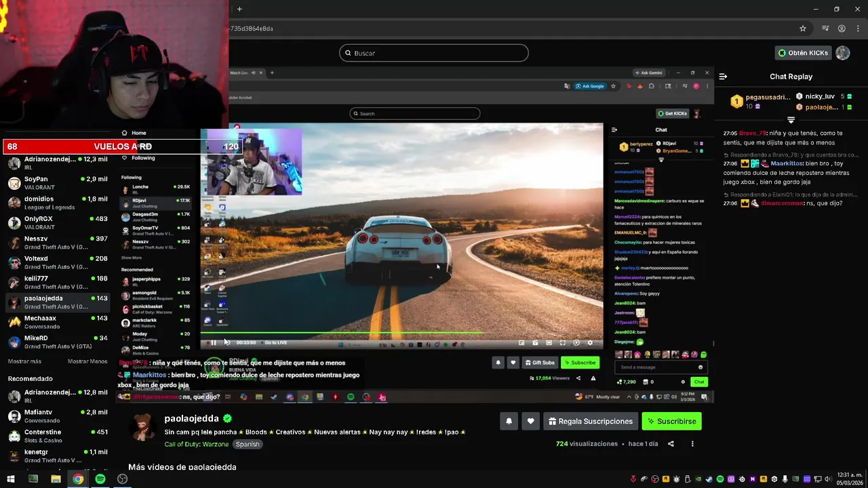
Task: Open Chrome profile icon in toolbar
Action: [842, 28]
